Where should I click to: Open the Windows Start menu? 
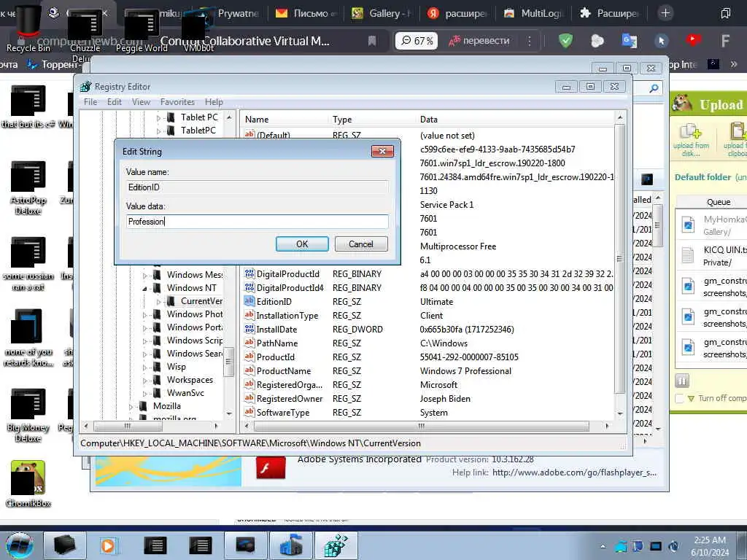pyautogui.click(x=20, y=545)
